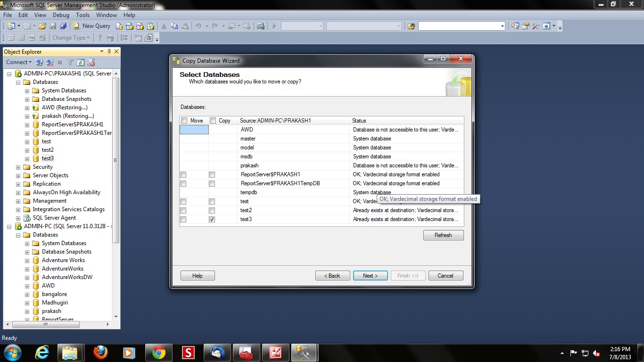The height and width of the screenshot is (362, 644).
Task: Open Object Explorer via magnifier toolbar icon
Action: [515, 26]
